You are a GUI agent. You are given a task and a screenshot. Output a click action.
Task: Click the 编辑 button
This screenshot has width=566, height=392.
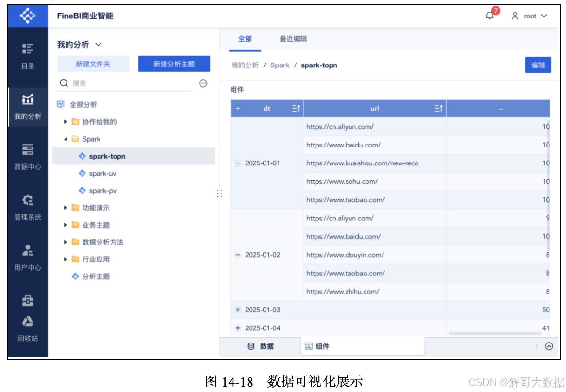pyautogui.click(x=538, y=65)
